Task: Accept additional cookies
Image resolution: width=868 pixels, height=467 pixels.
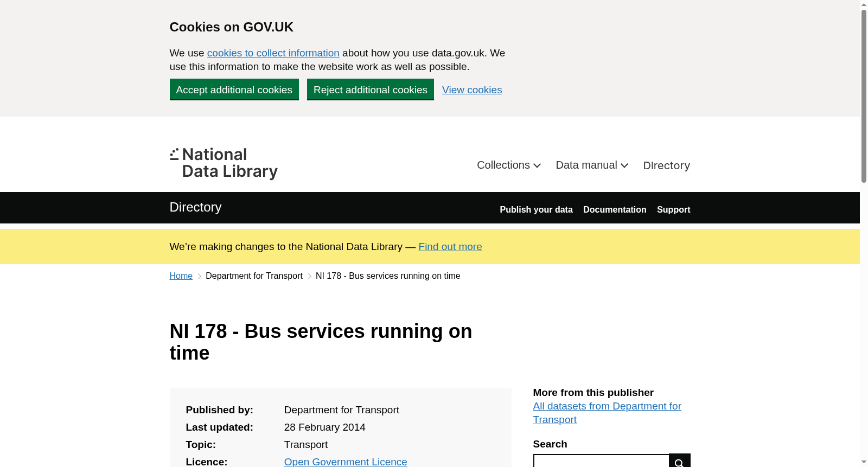Action: tap(234, 89)
